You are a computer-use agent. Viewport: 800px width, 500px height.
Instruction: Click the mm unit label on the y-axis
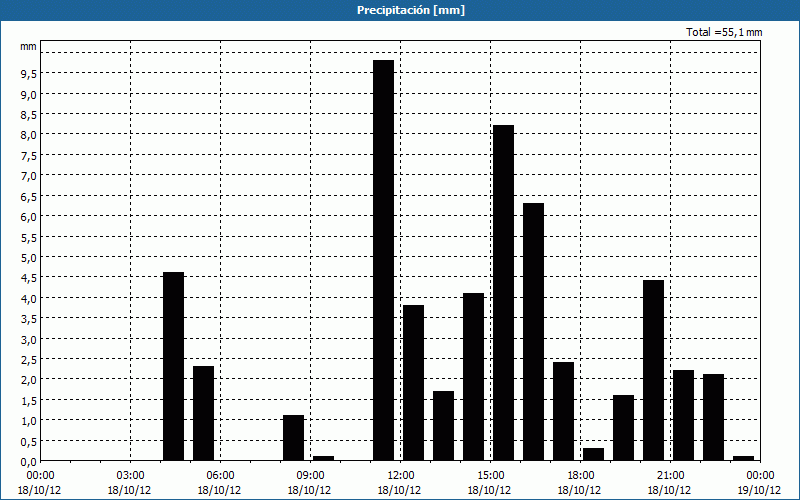29,46
